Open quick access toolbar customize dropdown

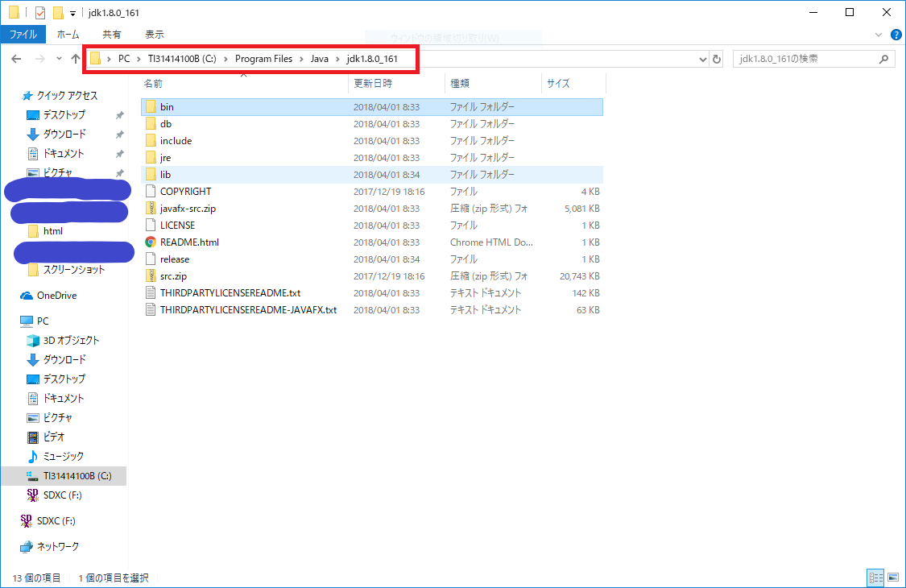click(x=72, y=13)
